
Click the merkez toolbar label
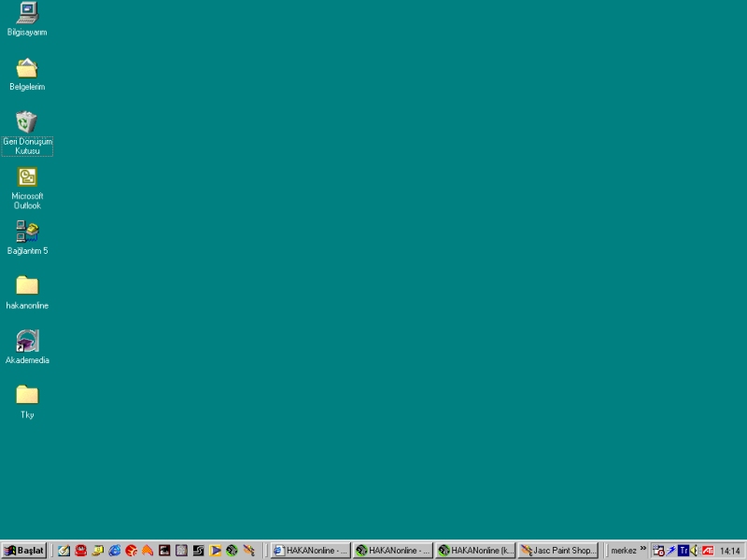click(x=624, y=551)
